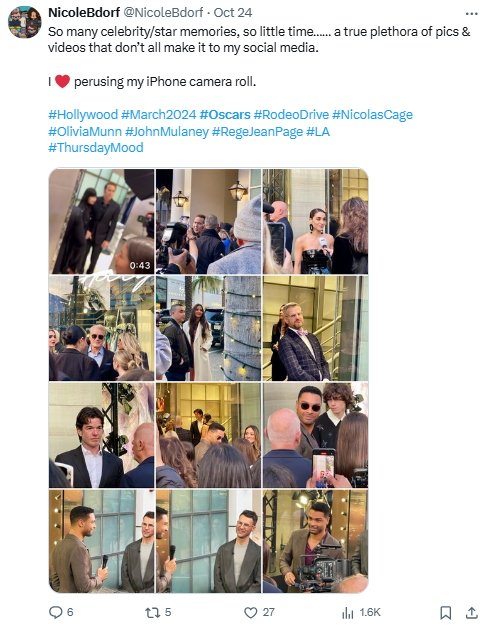Open the #RodeoDrive hashtag
Image resolution: width=488 pixels, height=627 pixels.
(291, 115)
